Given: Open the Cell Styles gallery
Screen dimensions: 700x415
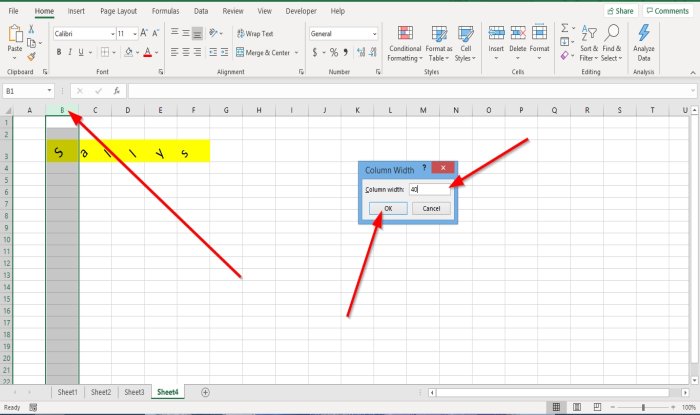Looking at the screenshot, I should point(466,44).
